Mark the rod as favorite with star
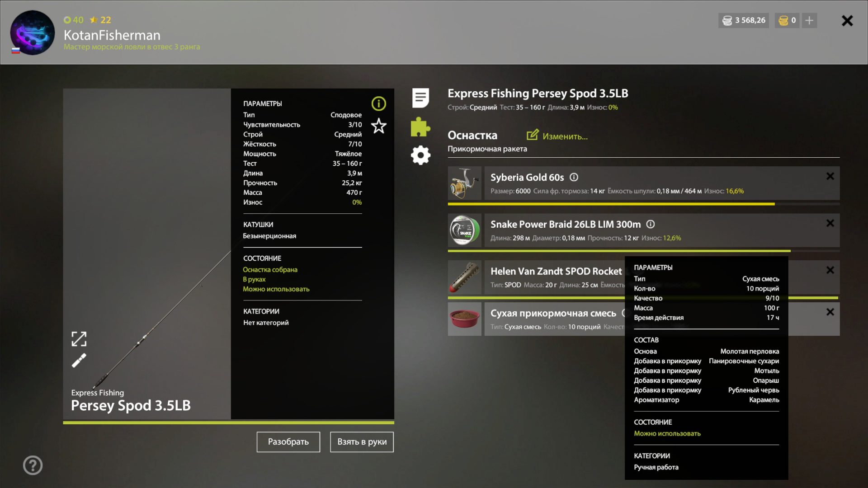The image size is (868, 488). tap(379, 126)
